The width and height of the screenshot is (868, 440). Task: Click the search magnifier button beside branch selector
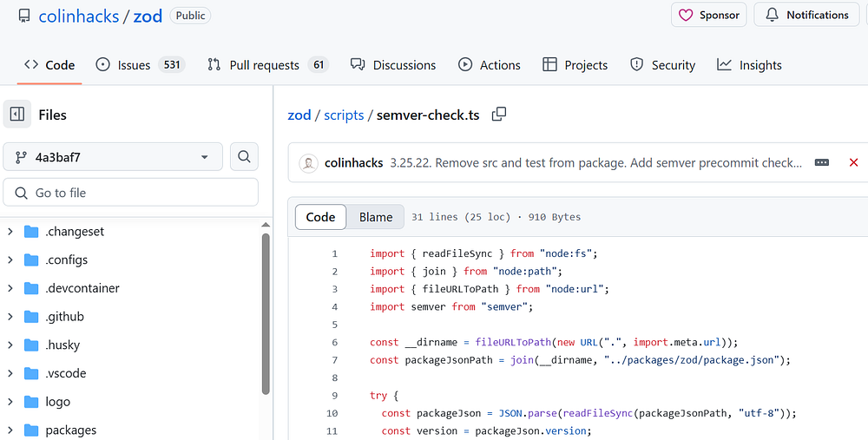coord(244,156)
